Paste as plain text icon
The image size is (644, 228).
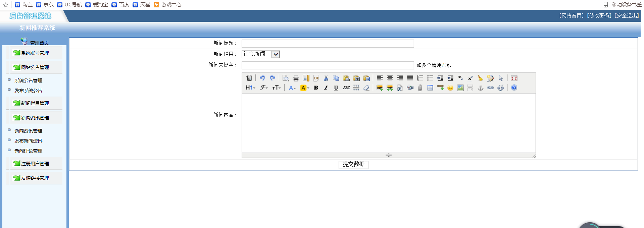click(x=356, y=78)
